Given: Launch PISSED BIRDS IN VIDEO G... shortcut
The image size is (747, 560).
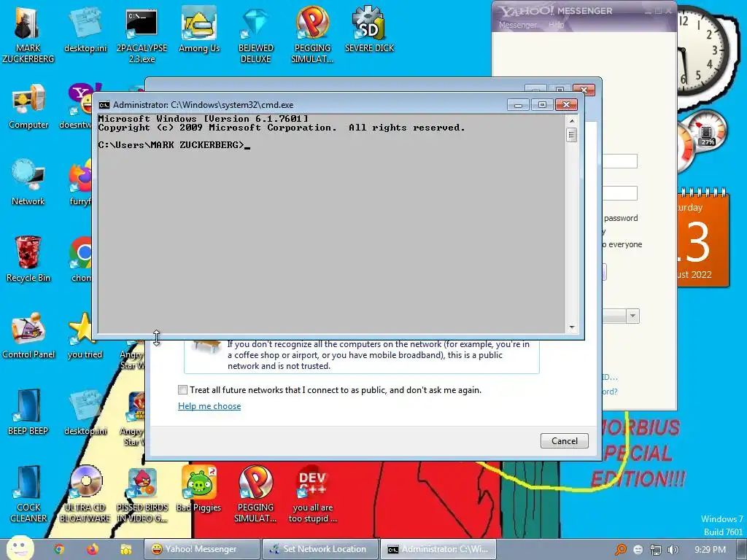Looking at the screenshot, I should click(x=142, y=494).
